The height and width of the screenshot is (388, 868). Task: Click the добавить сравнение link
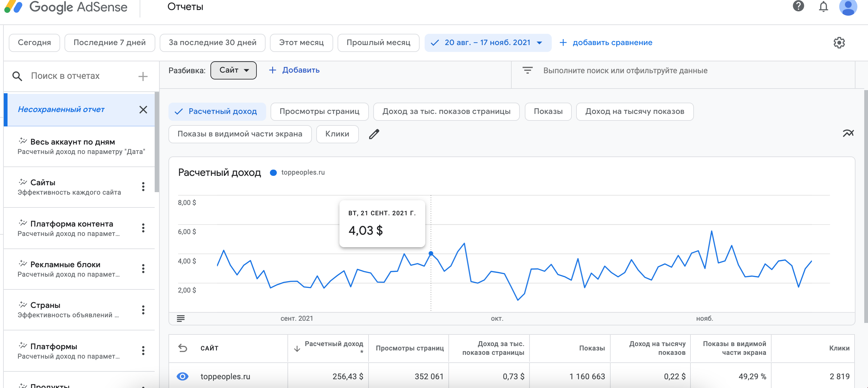click(606, 43)
